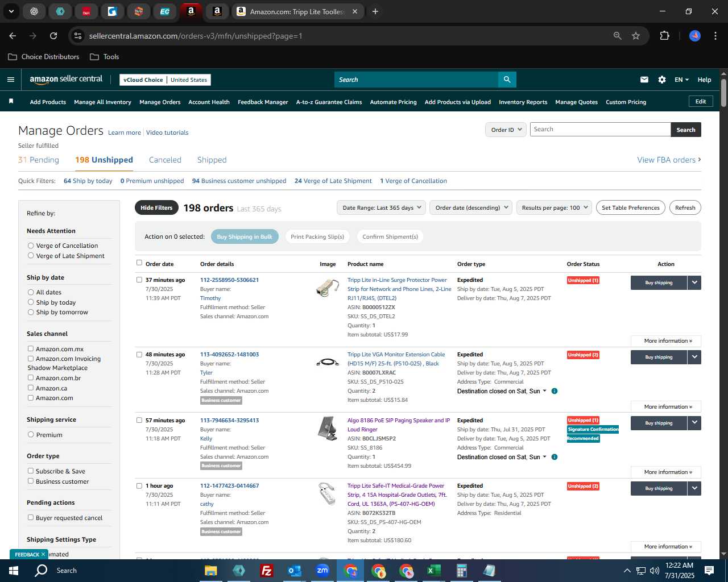Image resolution: width=728 pixels, height=582 pixels.
Task: Check the Amazon.com.mx sales channel box
Action: pyautogui.click(x=31, y=349)
